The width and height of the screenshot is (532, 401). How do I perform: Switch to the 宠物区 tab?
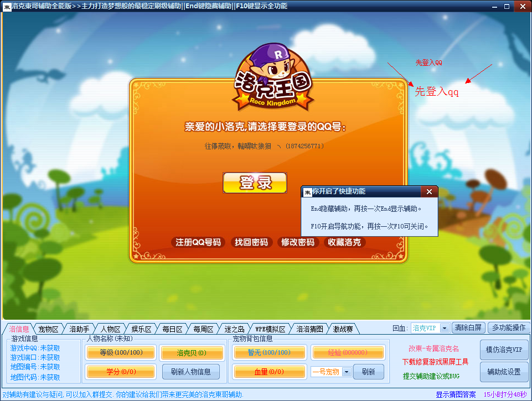48,329
